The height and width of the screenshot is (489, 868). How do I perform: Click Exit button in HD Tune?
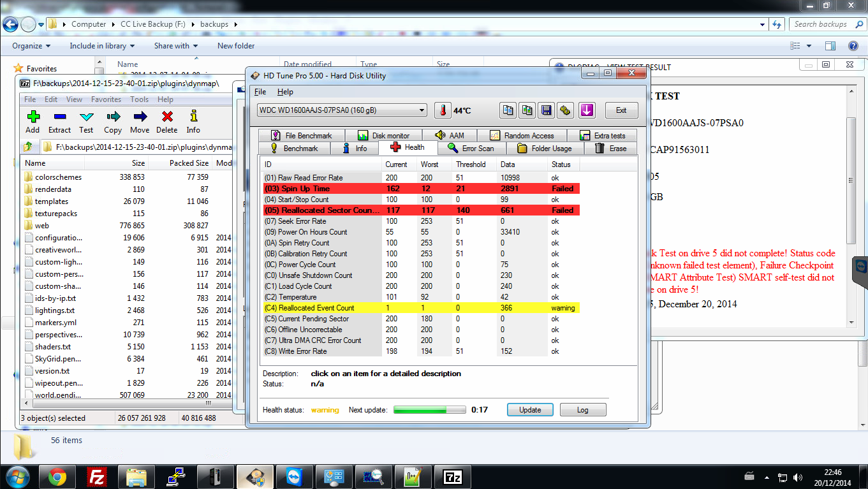pos(621,110)
